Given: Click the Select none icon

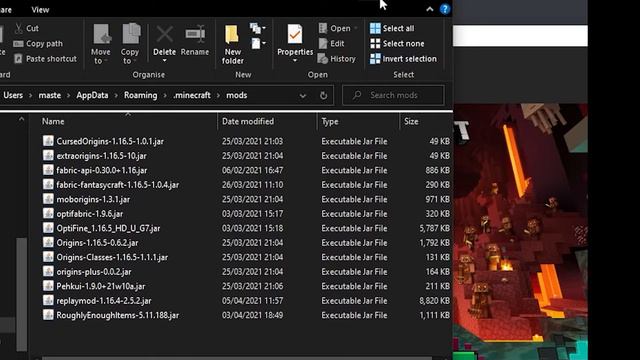Looking at the screenshot, I should click(375, 43).
